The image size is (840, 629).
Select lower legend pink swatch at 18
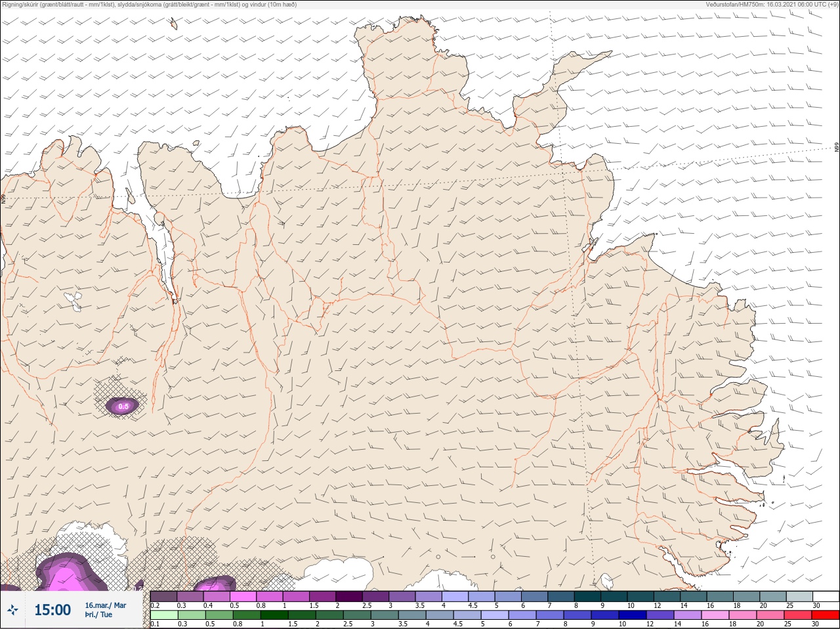[743, 615]
